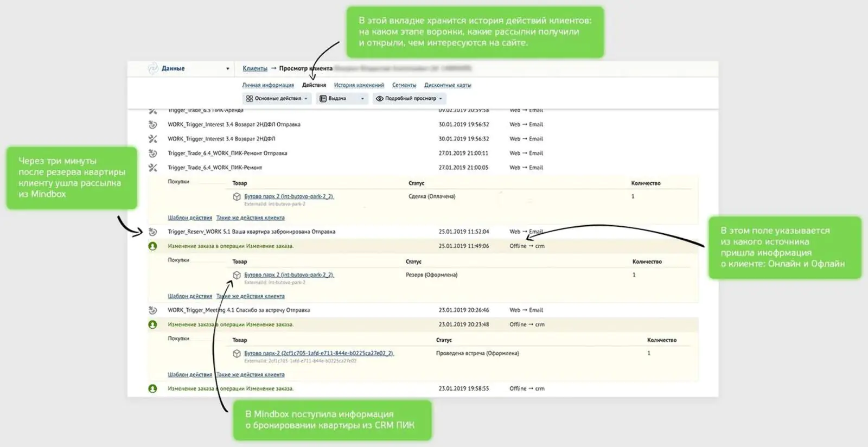Open the История изменений tab
The height and width of the screenshot is (447, 868).
[x=359, y=85]
